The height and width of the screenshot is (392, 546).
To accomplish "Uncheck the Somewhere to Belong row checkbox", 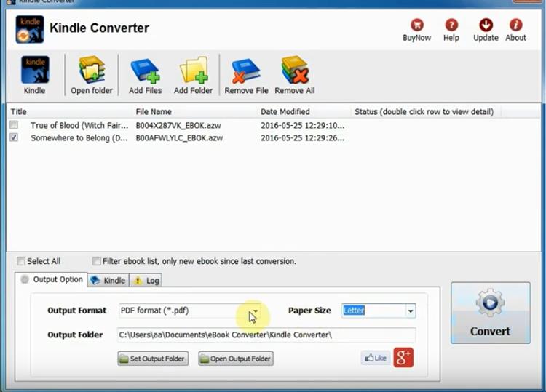I will [x=14, y=137].
